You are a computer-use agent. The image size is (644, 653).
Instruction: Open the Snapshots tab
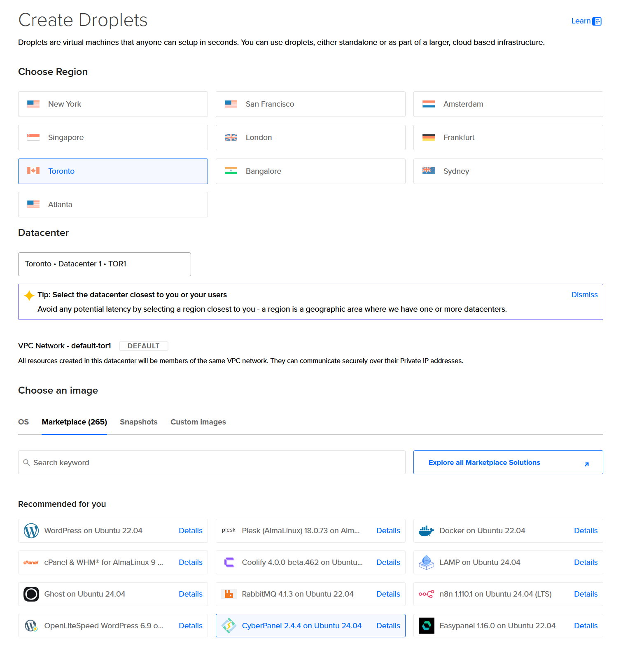click(x=138, y=422)
